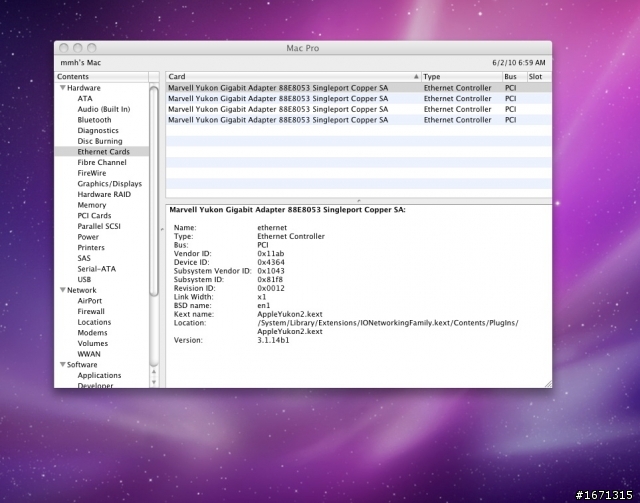Image resolution: width=640 pixels, height=503 pixels.
Task: Select the second Marvell Yukon adapter row
Action: point(358,98)
